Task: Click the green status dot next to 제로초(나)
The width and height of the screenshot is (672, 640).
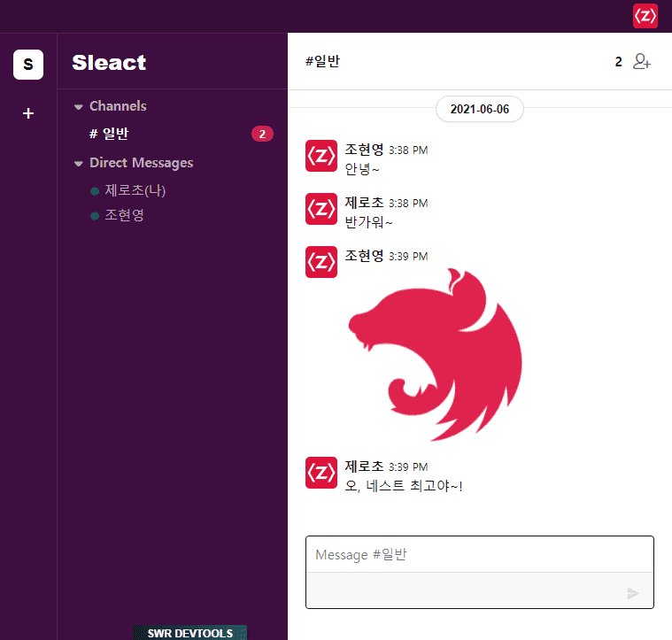Action: 95,191
